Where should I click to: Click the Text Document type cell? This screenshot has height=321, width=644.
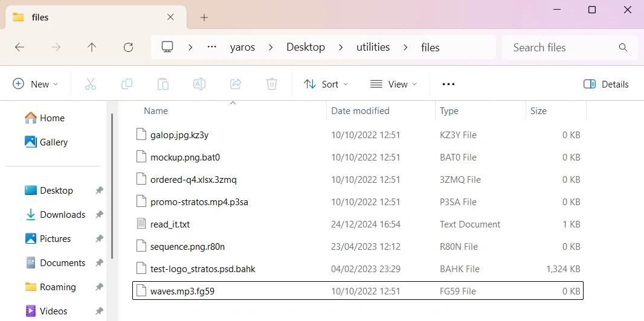[x=470, y=224]
